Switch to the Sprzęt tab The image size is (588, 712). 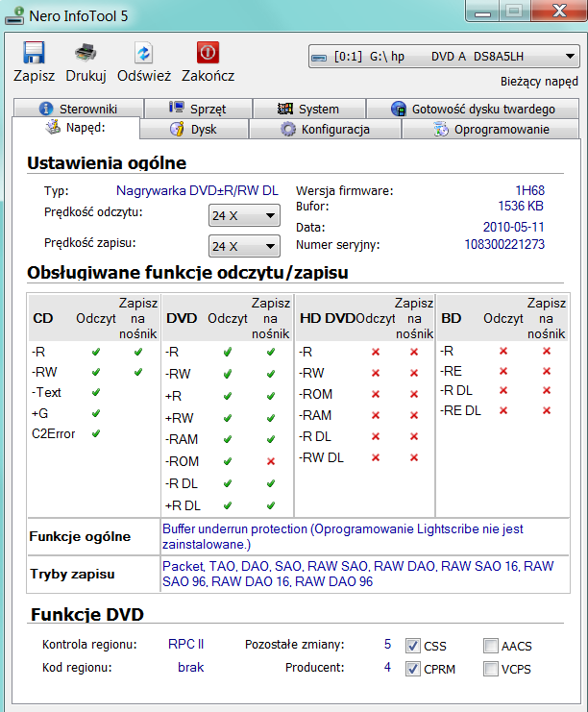198,109
